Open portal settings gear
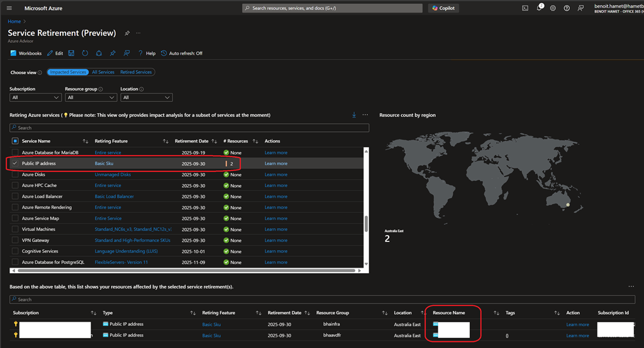This screenshot has width=644, height=348. pyautogui.click(x=553, y=8)
